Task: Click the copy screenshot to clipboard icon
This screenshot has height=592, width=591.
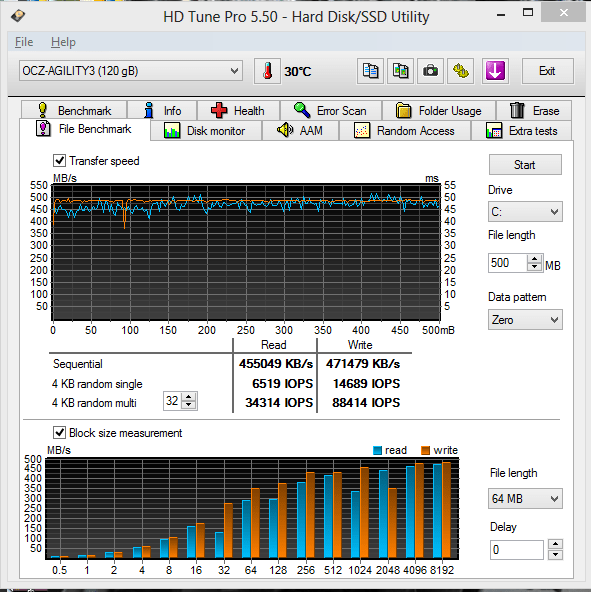Action: [x=400, y=71]
